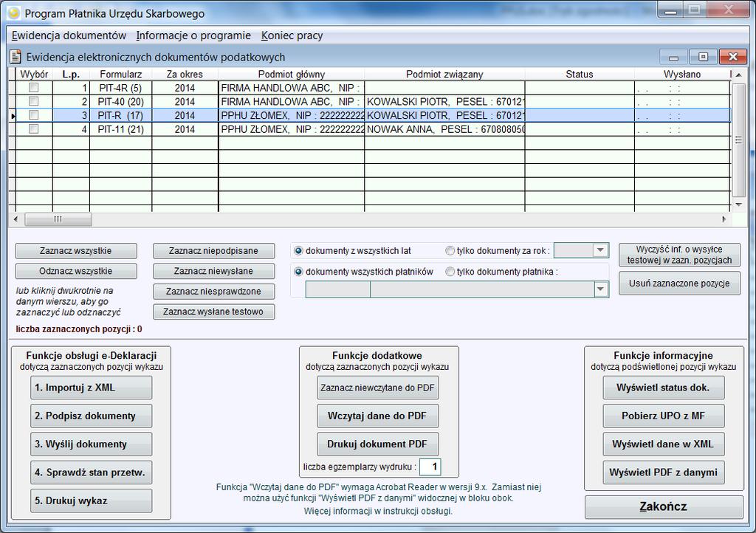
Task: Tick the checkbox for PIT-11 (21) row
Action: (34, 128)
